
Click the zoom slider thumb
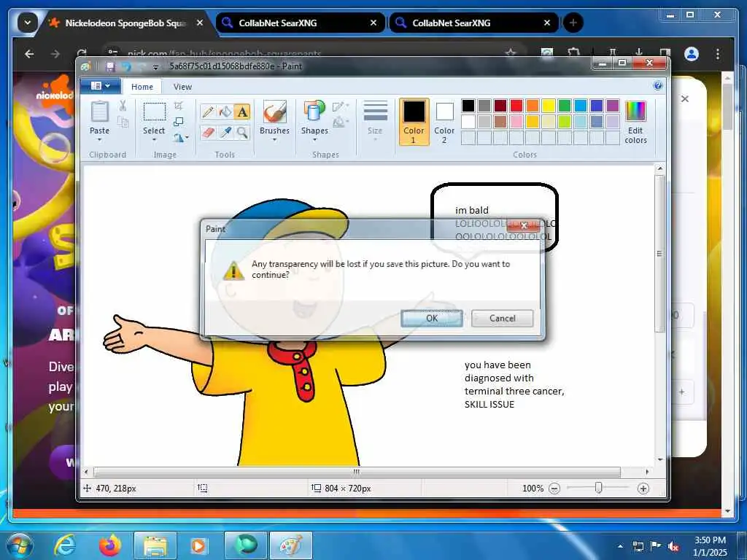tap(598, 488)
